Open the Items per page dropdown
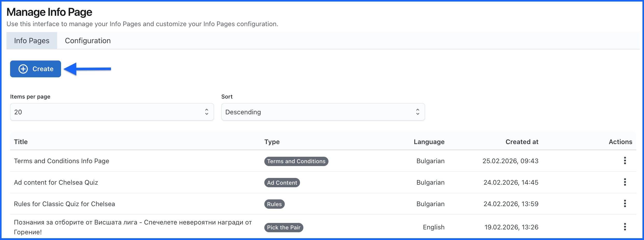The width and height of the screenshot is (644, 240). 111,112
